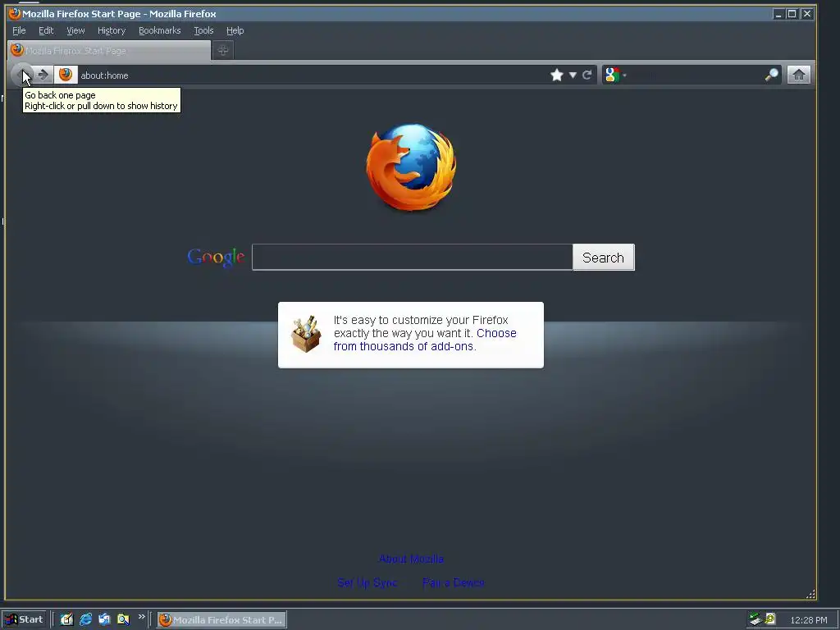Viewport: 840px width, 630px height.
Task: Open the URL history dropdown arrow
Action: point(573,75)
